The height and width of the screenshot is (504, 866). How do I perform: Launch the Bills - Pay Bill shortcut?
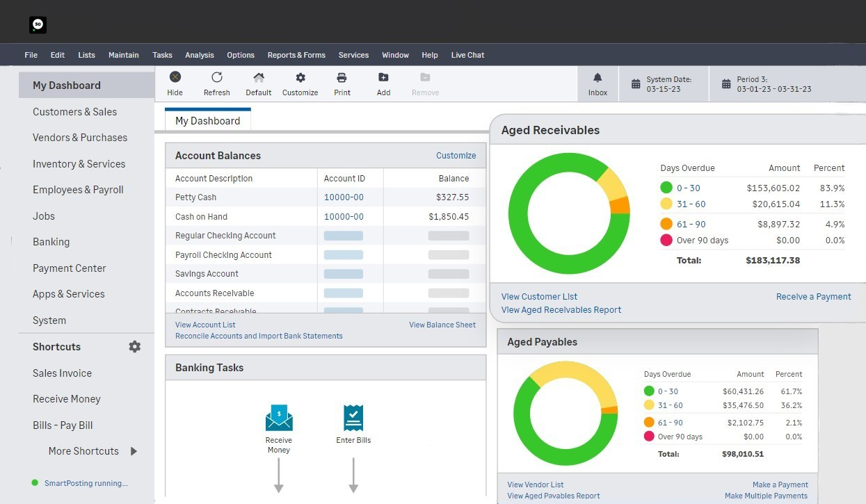point(63,425)
